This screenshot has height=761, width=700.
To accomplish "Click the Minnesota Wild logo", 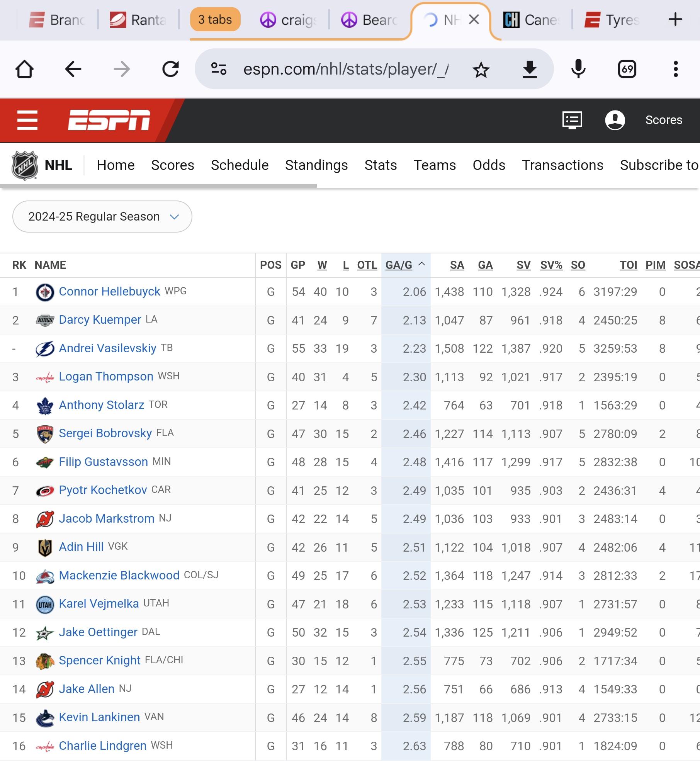I will (x=45, y=462).
